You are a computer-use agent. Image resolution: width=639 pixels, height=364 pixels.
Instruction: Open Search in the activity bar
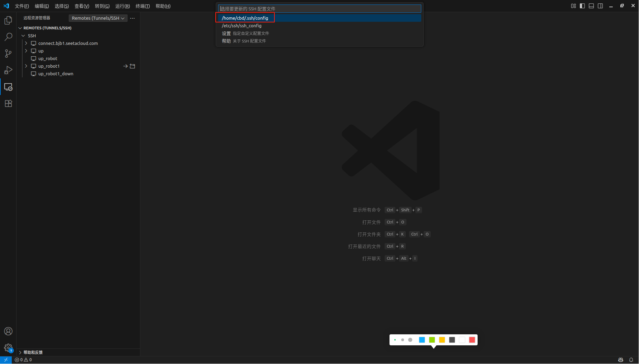(8, 37)
